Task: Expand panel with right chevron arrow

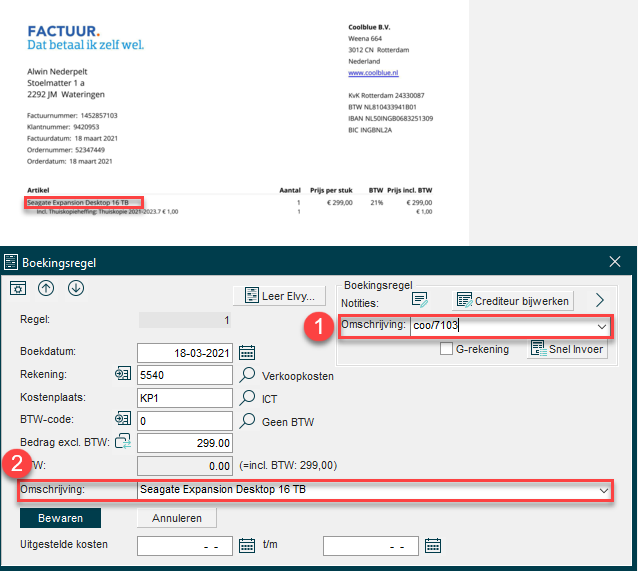Action: tap(600, 300)
